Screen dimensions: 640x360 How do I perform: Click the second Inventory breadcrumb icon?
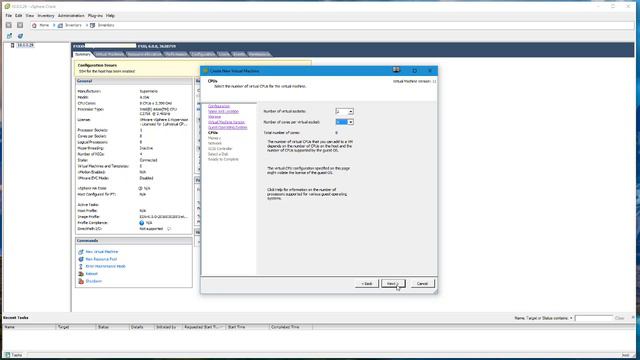tap(93, 25)
